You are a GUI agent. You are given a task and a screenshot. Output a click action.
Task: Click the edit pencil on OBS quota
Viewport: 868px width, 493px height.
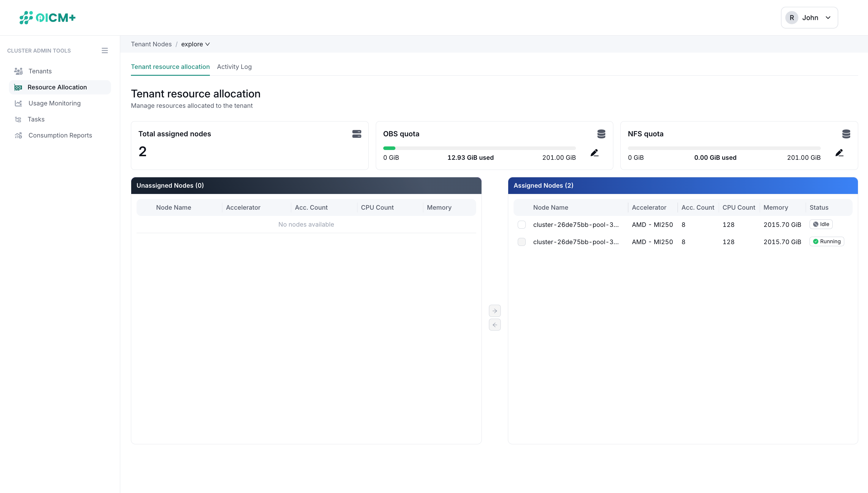pos(595,153)
